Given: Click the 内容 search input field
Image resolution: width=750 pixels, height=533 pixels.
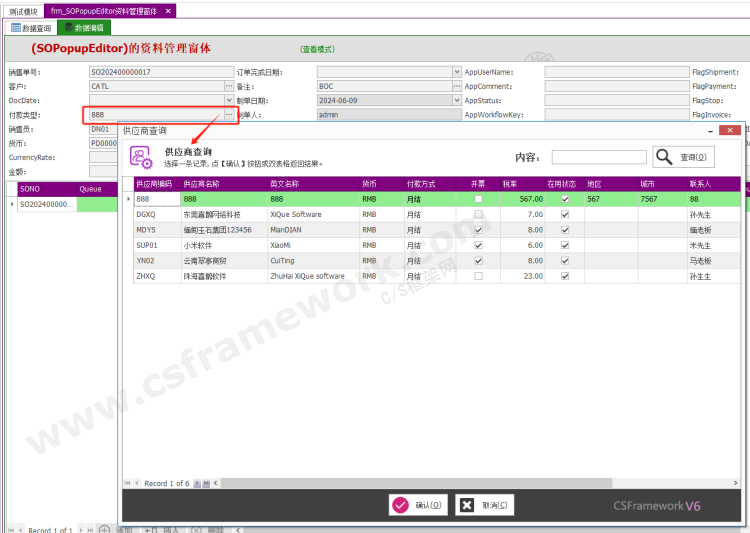Looking at the screenshot, I should click(597, 157).
